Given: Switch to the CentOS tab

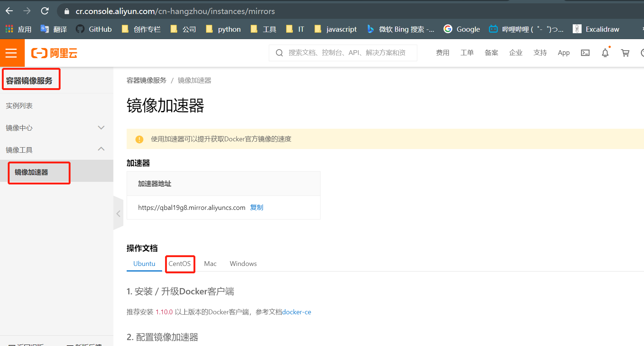Looking at the screenshot, I should point(180,264).
